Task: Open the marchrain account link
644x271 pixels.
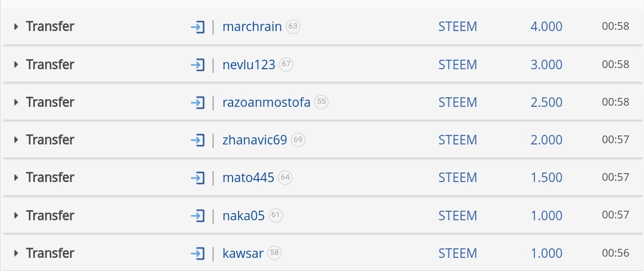Action: point(252,27)
